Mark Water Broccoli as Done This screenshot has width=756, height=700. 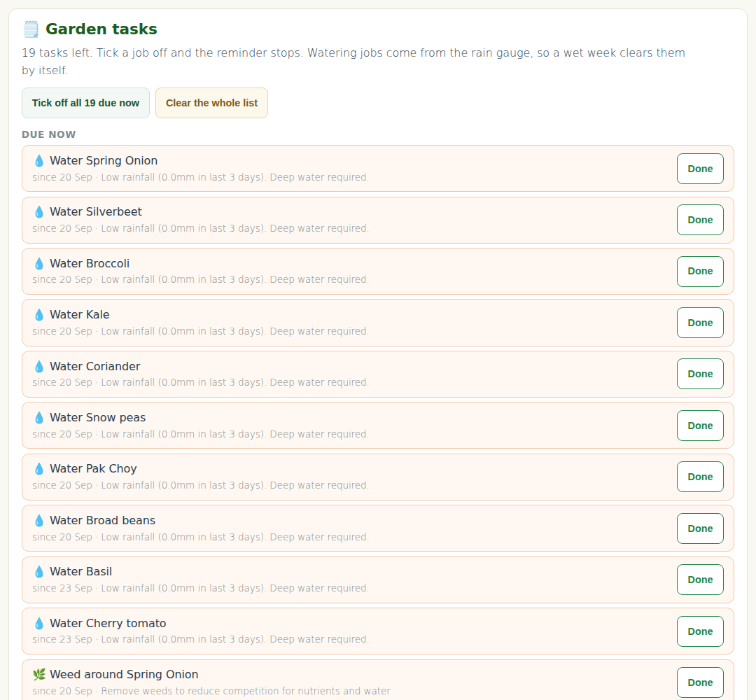(x=700, y=272)
